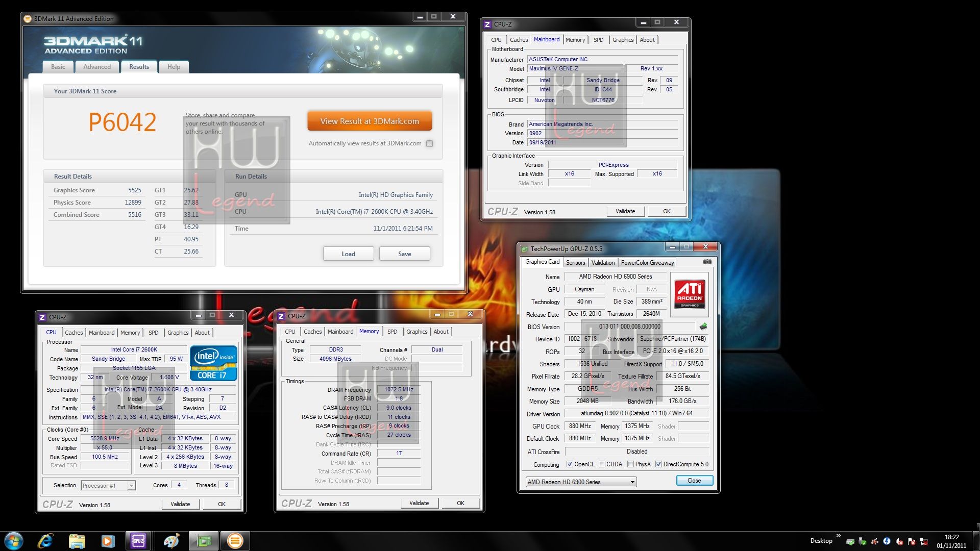Screen dimensions: 980x551
Task: Click the Core Speed value 5528.9 MHz
Action: point(105,438)
